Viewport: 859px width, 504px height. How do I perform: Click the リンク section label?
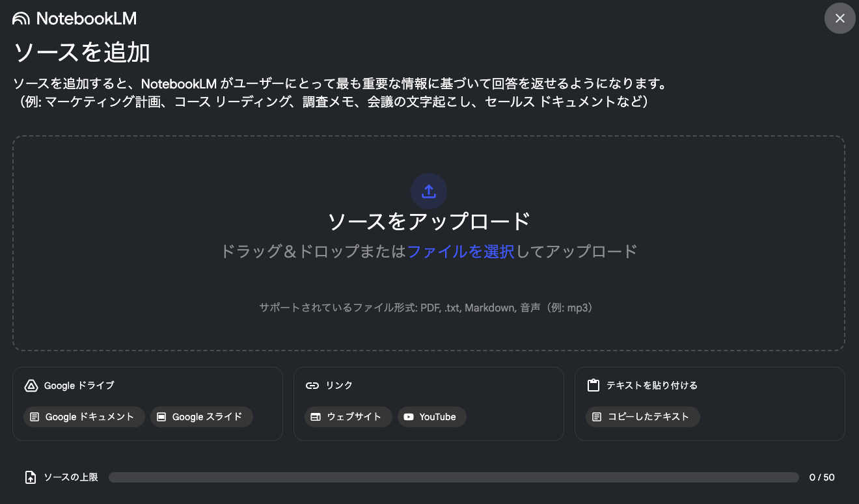coord(339,386)
